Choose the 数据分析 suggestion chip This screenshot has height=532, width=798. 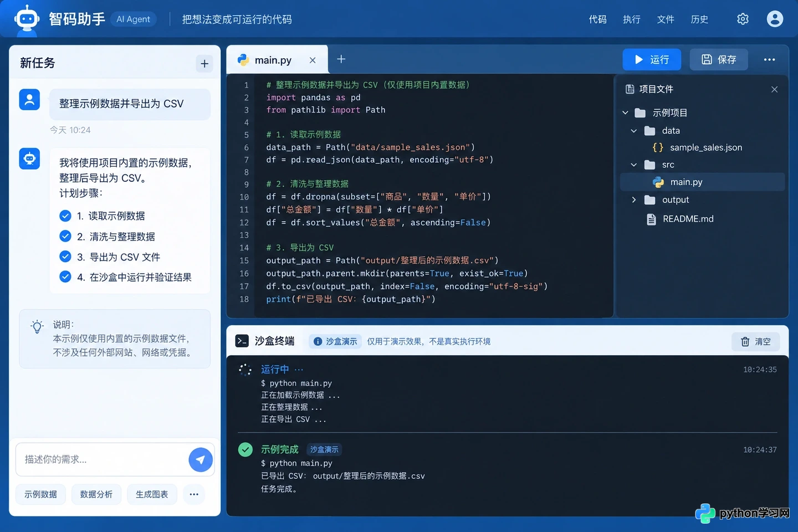[x=96, y=494]
